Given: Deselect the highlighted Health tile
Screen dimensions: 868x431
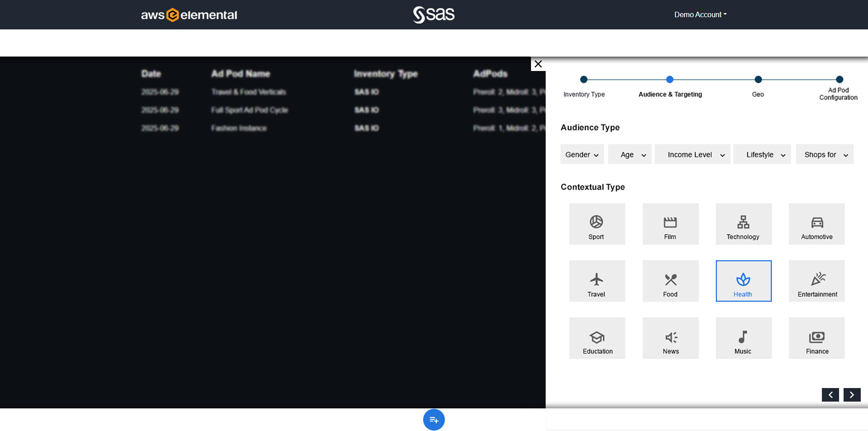Looking at the screenshot, I should pos(743,281).
